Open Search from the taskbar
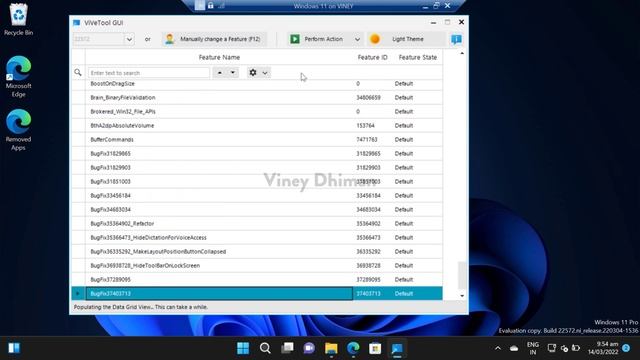640x360 pixels. 265,348
